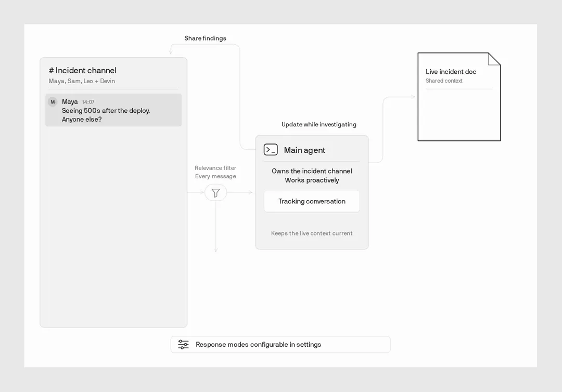Click the Shared context subtitle
Image resolution: width=562 pixels, height=392 pixels.
(444, 81)
